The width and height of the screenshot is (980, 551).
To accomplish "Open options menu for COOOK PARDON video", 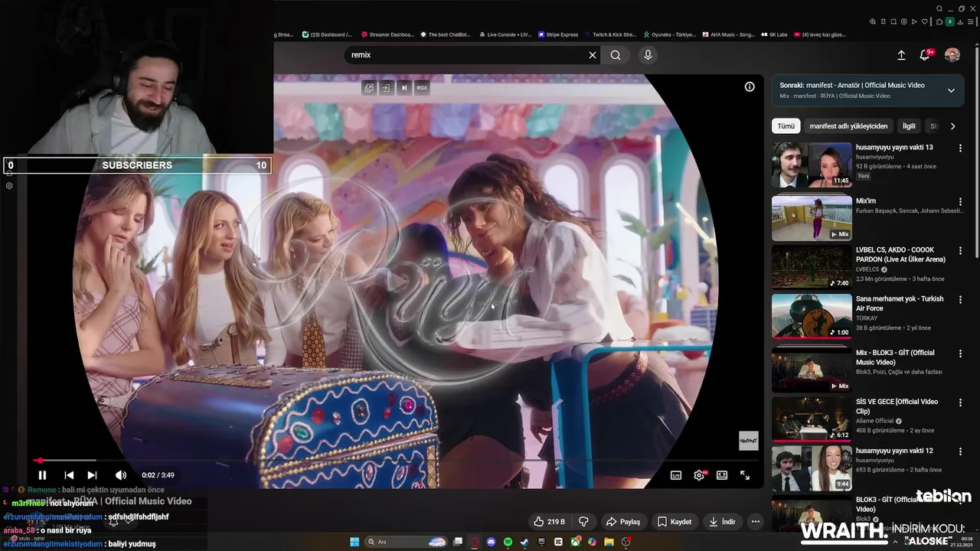I will (x=960, y=250).
